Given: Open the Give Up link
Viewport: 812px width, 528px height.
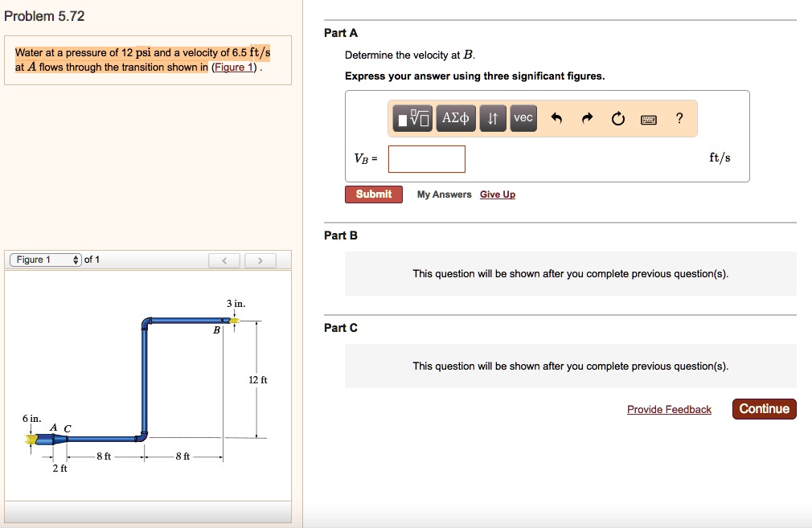Looking at the screenshot, I should 497,194.
